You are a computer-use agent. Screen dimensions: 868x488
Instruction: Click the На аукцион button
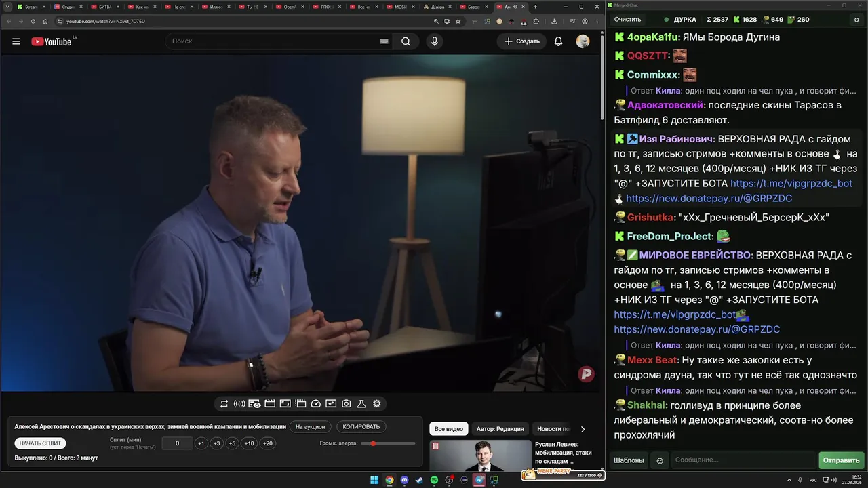(x=311, y=427)
